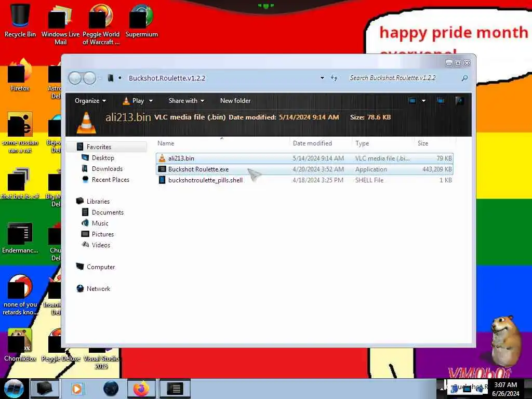Click the search magnifier icon

[x=464, y=78]
